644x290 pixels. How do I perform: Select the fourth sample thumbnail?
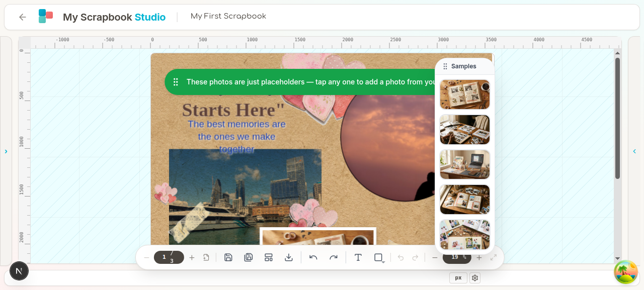click(465, 200)
